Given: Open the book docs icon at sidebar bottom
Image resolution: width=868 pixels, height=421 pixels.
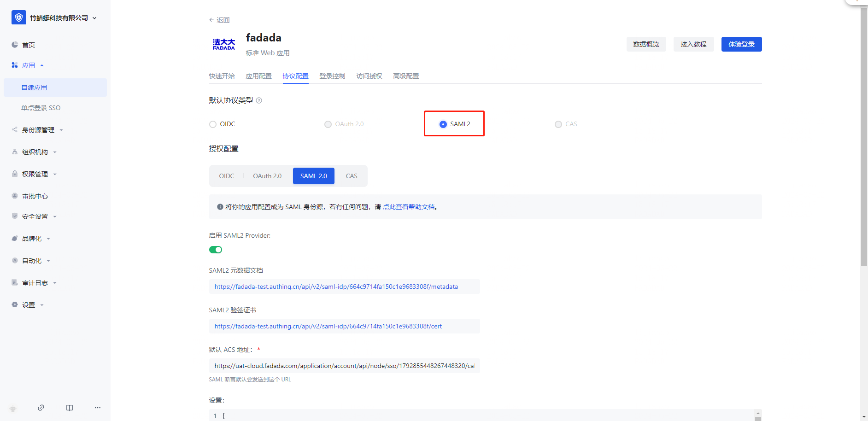Looking at the screenshot, I should click(x=70, y=408).
